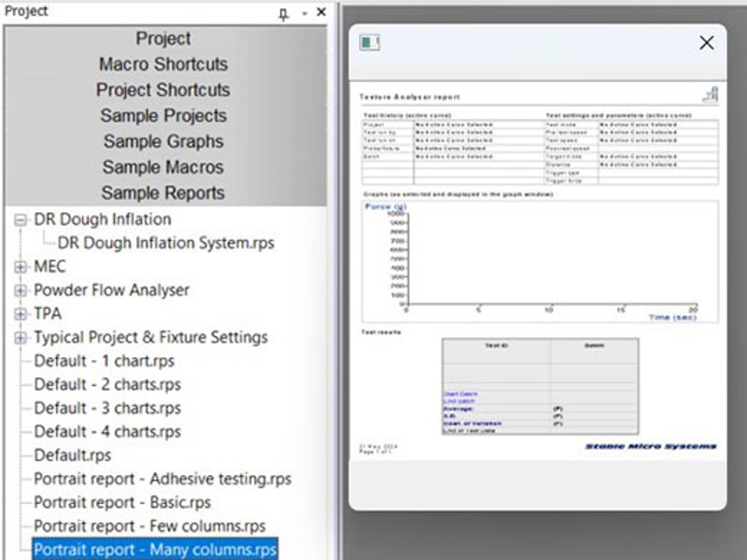Open the Sample Projects section
The width and height of the screenshot is (747, 560).
coord(163,115)
